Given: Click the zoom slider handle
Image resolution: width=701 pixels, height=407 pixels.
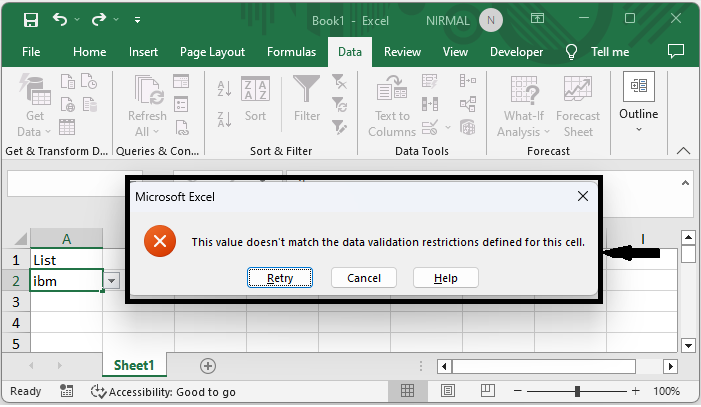Looking at the screenshot, I should 578,391.
